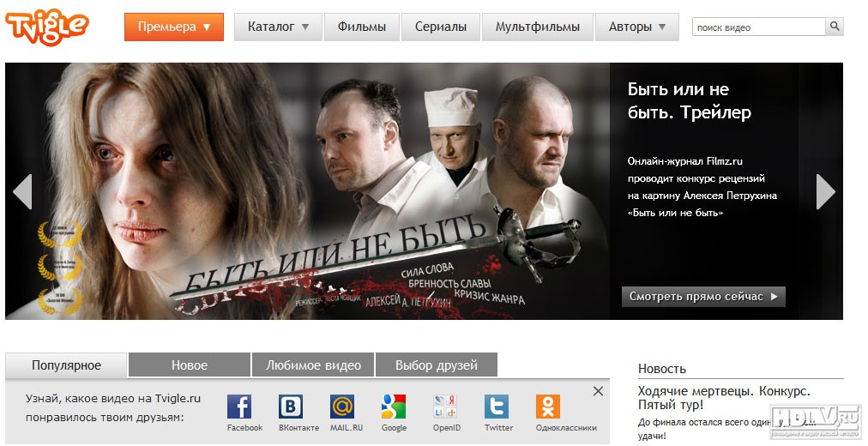Expand the Авторы dropdown

click(x=637, y=27)
